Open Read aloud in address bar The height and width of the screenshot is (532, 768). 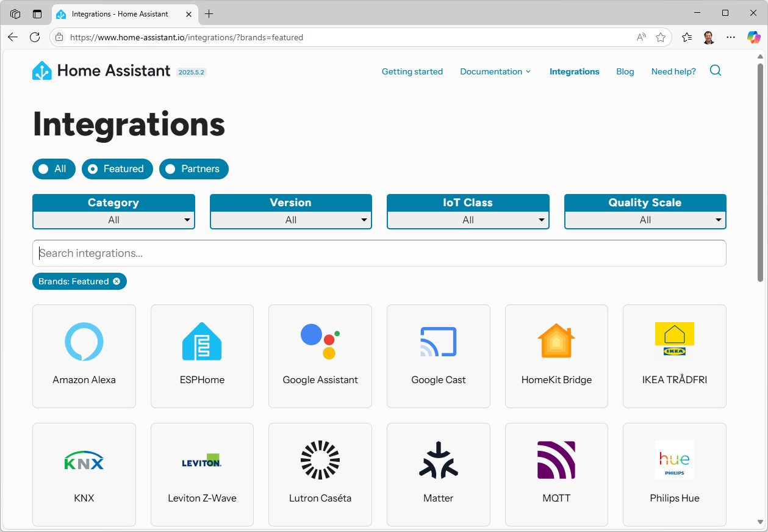pyautogui.click(x=641, y=37)
